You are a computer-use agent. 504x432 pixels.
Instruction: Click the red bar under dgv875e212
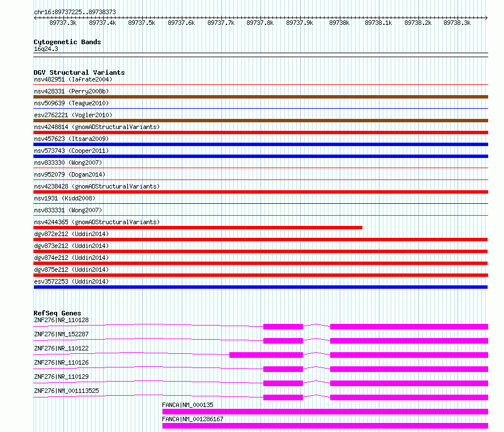coord(260,275)
